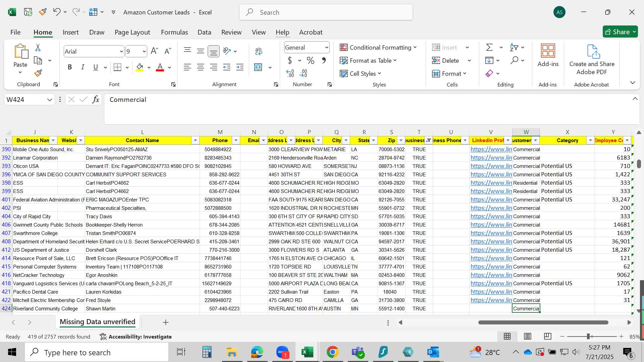Click the Search box in title bar
644x362 pixels.
326,12
